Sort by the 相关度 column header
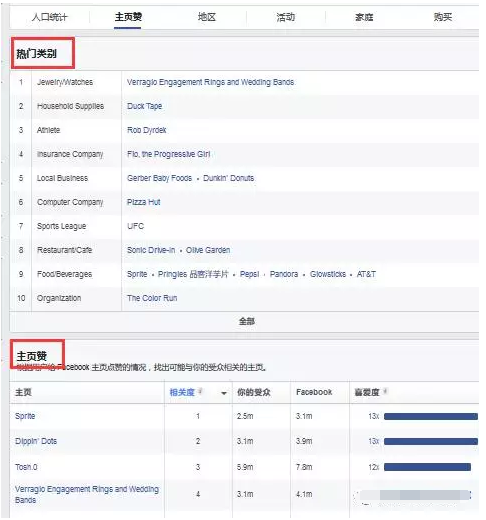The width and height of the screenshot is (486, 520). (x=182, y=392)
